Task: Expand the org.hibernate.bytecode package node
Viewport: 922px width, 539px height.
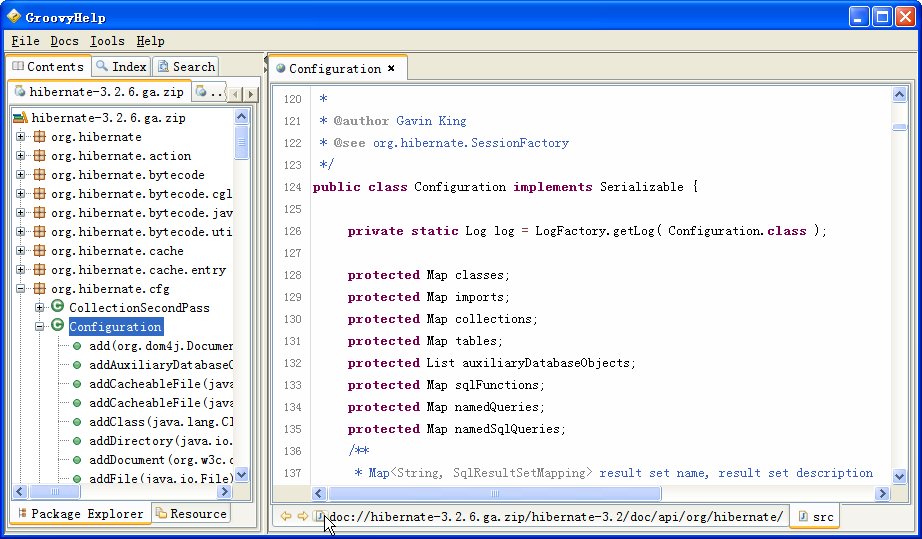Action: coord(21,175)
